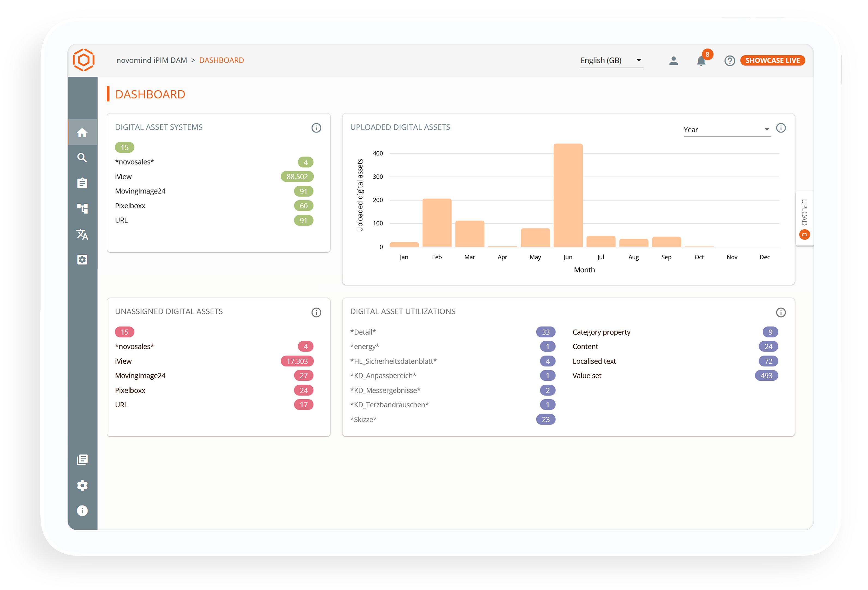Open the home dashboard sidebar icon

[x=82, y=133]
